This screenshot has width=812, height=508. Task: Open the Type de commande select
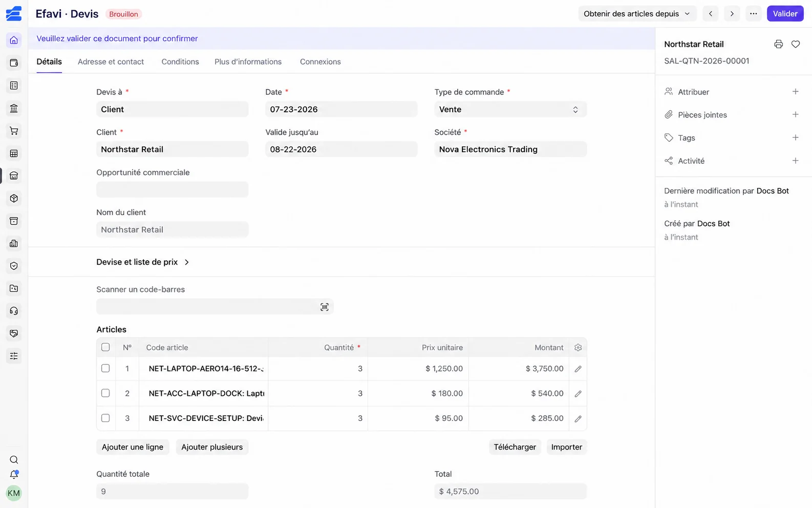point(510,109)
